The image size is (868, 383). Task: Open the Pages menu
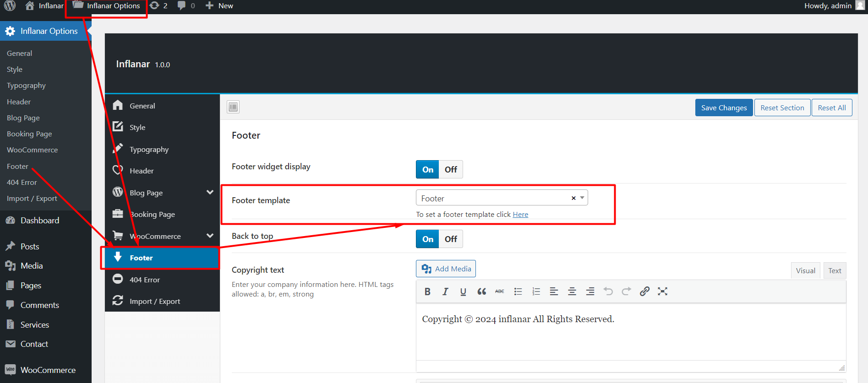coord(31,286)
